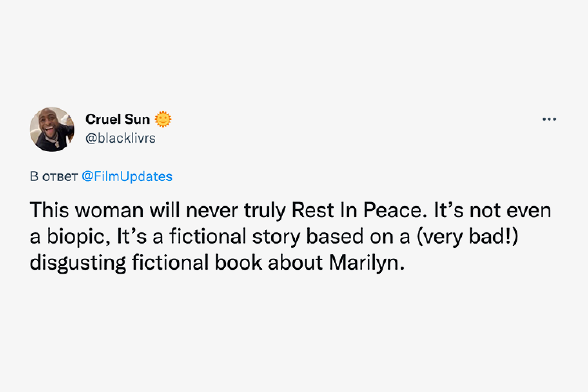The width and height of the screenshot is (588, 392).
Task: Select the phrase 'Rest In Peace'
Action: click(359, 211)
